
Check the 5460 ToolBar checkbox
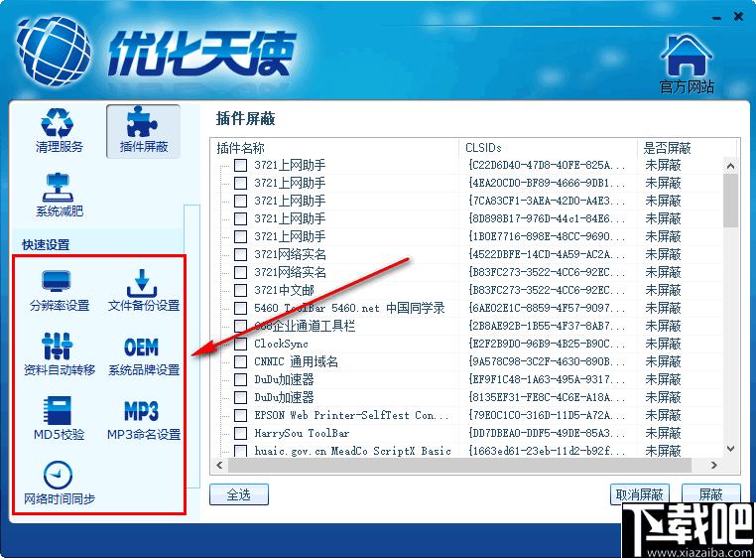pyautogui.click(x=240, y=308)
